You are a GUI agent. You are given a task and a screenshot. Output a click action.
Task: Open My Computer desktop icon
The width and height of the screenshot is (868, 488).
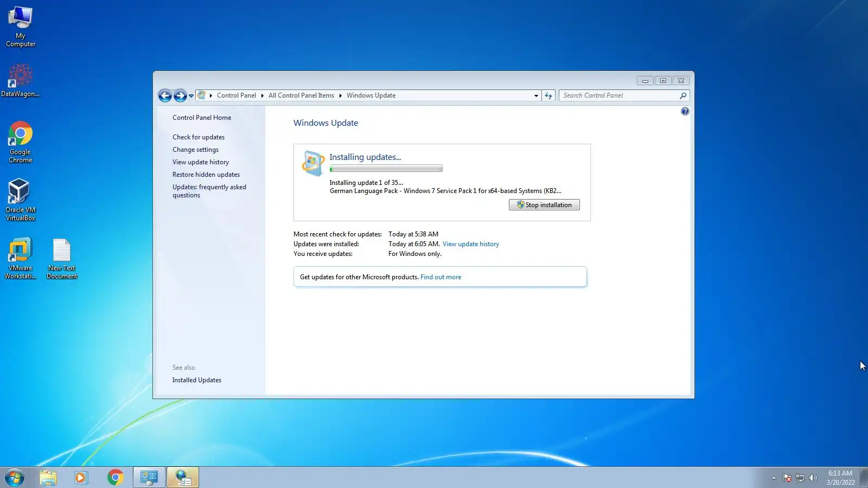[x=21, y=27]
